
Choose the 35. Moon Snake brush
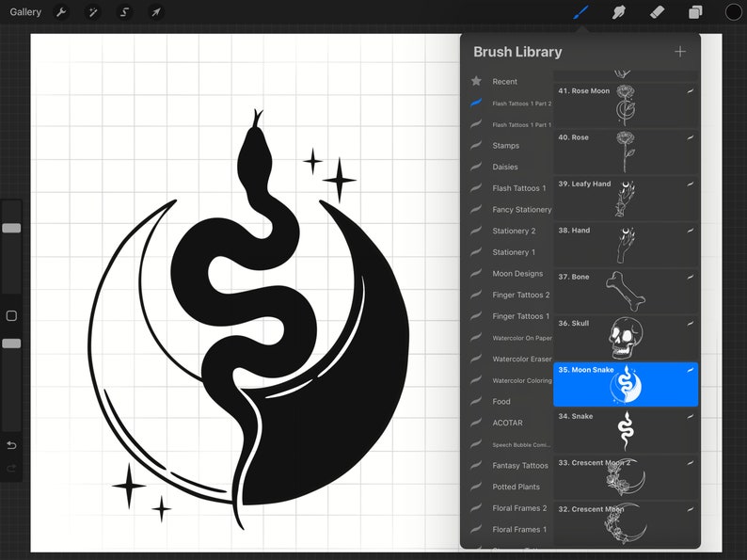click(x=626, y=384)
